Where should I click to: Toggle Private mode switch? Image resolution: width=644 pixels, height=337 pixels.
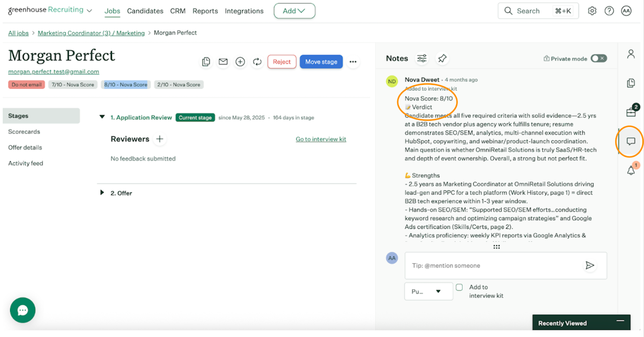point(599,58)
